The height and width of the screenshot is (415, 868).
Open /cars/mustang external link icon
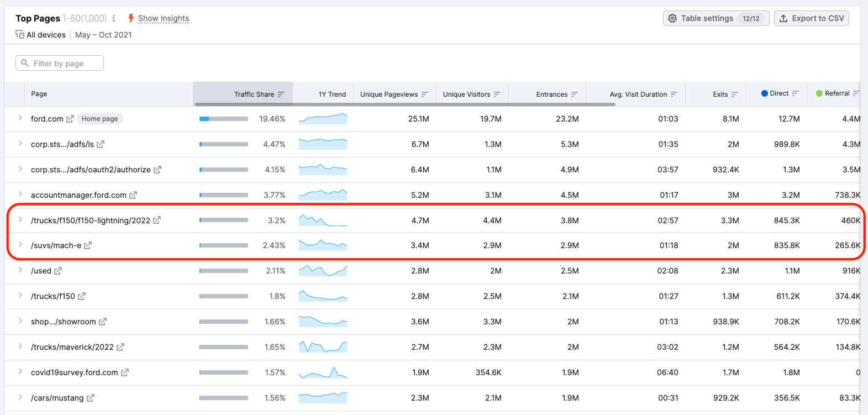tap(91, 398)
